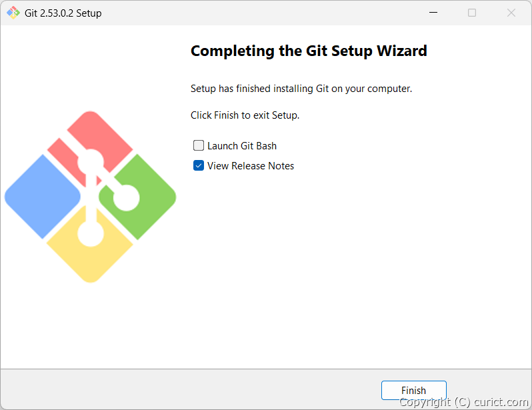
Task: Click the copyright curict.com watermark
Action: click(463, 403)
